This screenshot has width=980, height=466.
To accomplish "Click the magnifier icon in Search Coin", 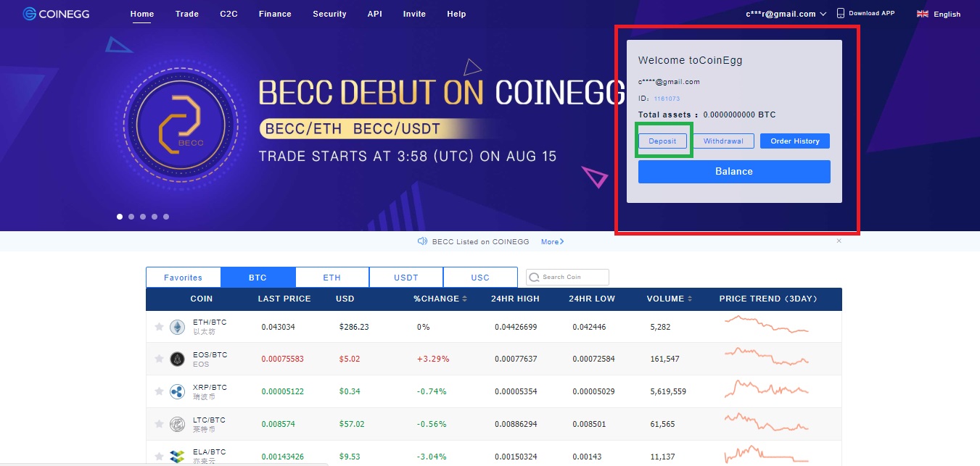I will tap(535, 277).
